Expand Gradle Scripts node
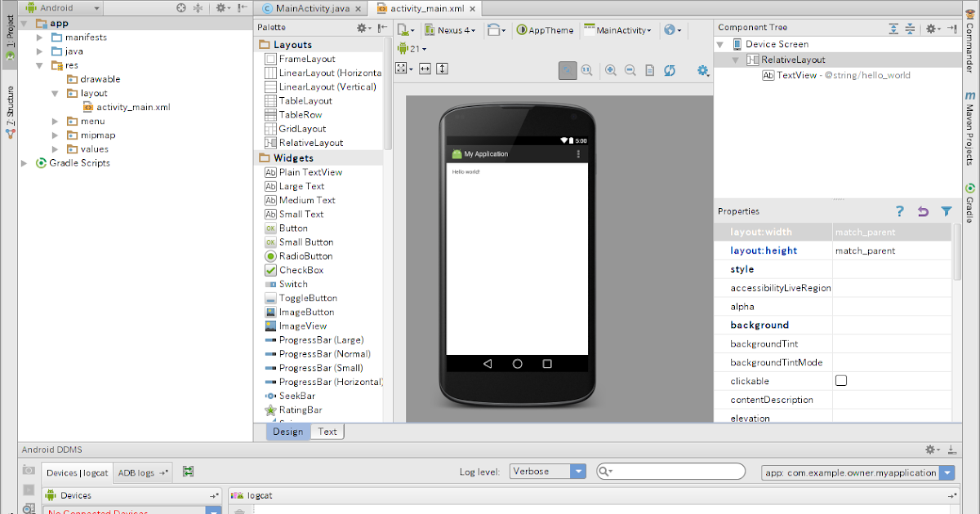 click(x=24, y=163)
